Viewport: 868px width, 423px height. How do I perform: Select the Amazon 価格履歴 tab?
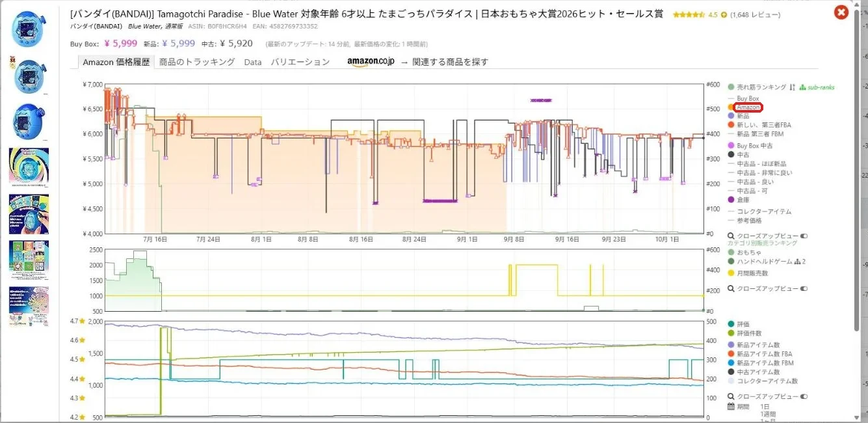coord(116,62)
